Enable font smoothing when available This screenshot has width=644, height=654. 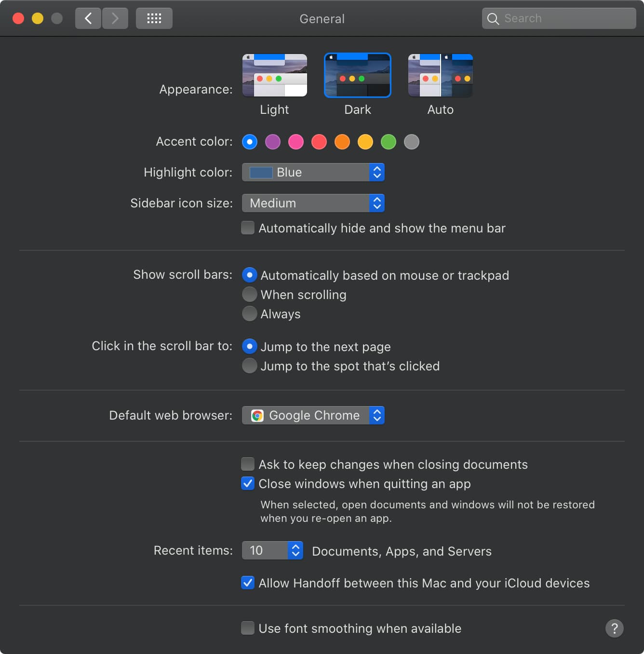coord(248,628)
